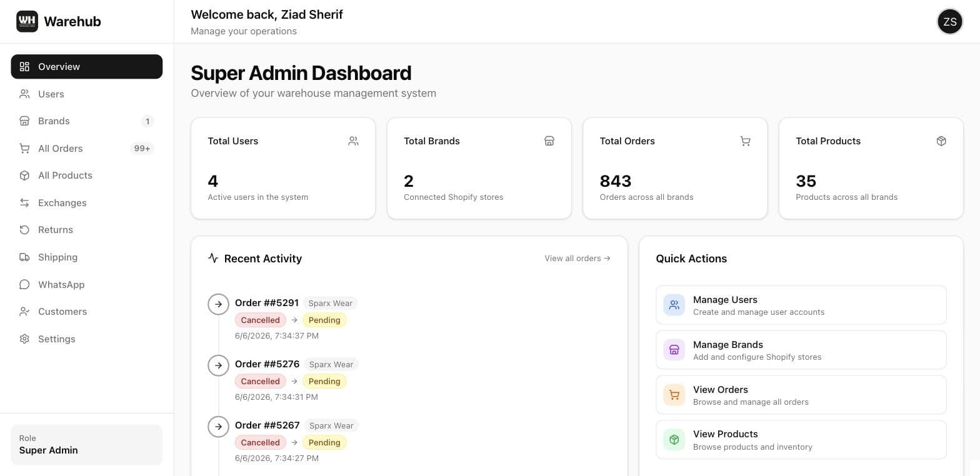This screenshot has height=476, width=980.
Task: Click the Warehub WH logo icon
Action: tap(27, 21)
